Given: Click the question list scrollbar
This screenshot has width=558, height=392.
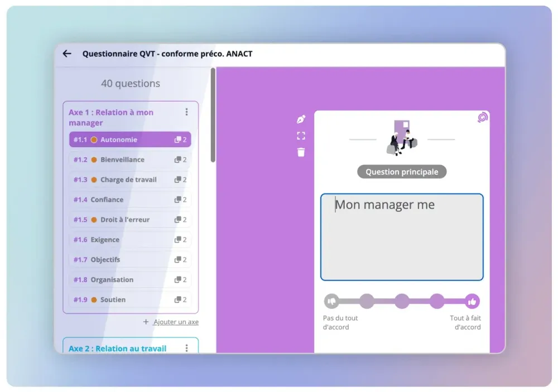Looking at the screenshot, I should [213, 115].
